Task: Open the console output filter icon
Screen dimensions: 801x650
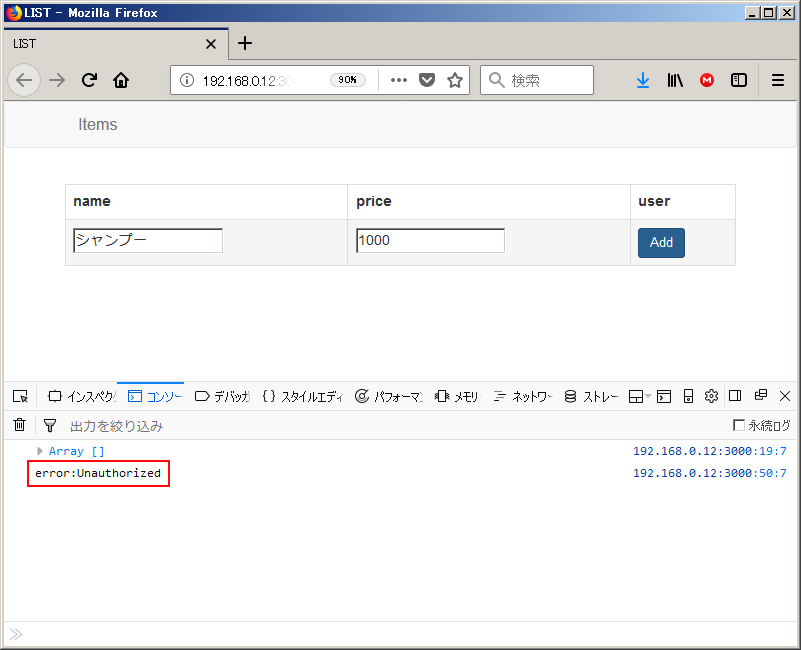Action: pyautogui.click(x=50, y=424)
